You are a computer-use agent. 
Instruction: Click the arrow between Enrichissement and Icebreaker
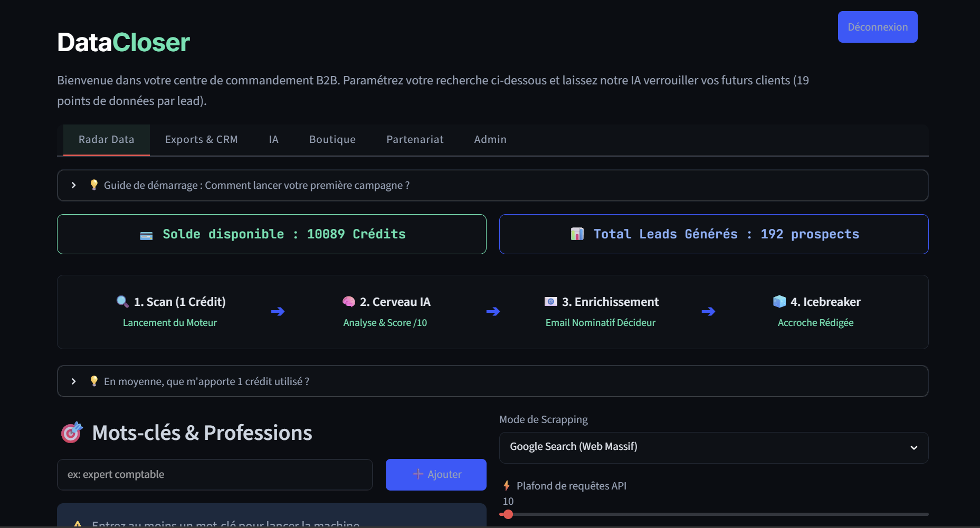tap(708, 312)
